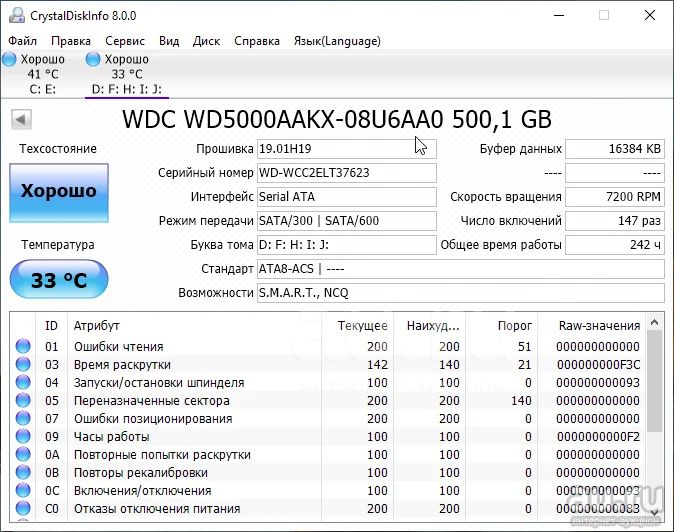Select the Повторные попытки раскрутки row

pos(328,455)
